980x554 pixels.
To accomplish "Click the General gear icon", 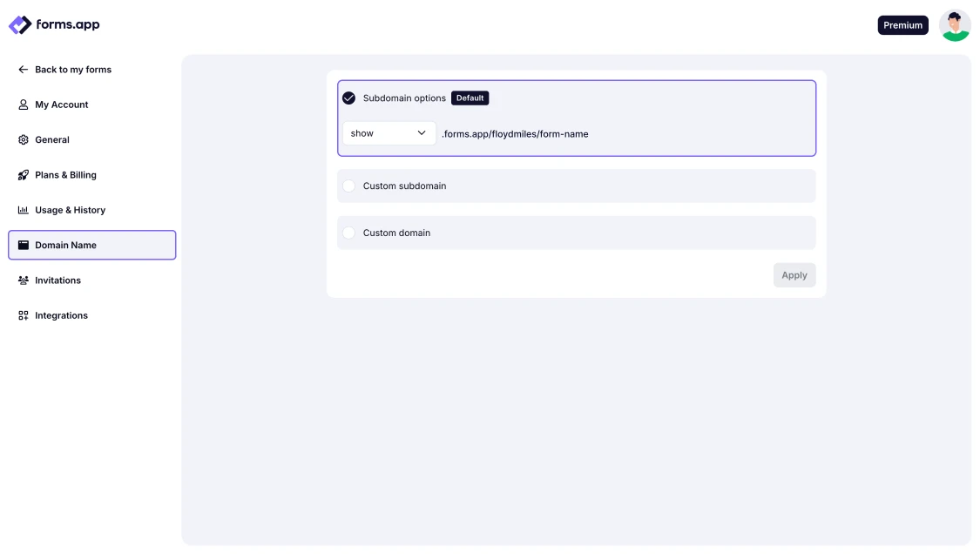I will [x=24, y=139].
